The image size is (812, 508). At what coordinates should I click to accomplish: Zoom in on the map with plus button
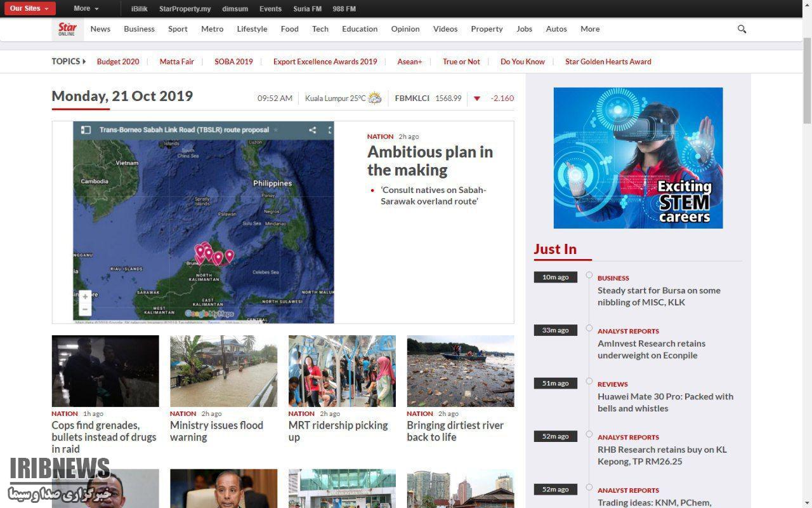(85, 297)
